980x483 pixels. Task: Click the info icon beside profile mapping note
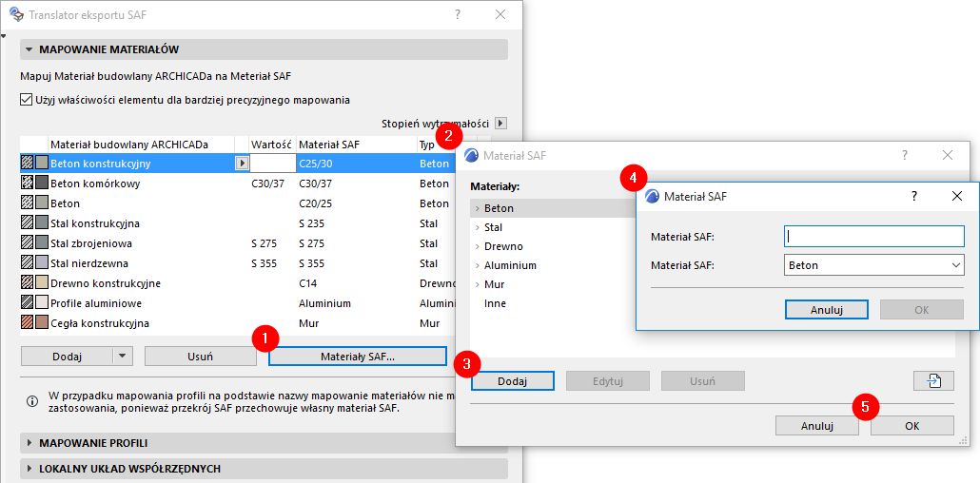click(31, 402)
